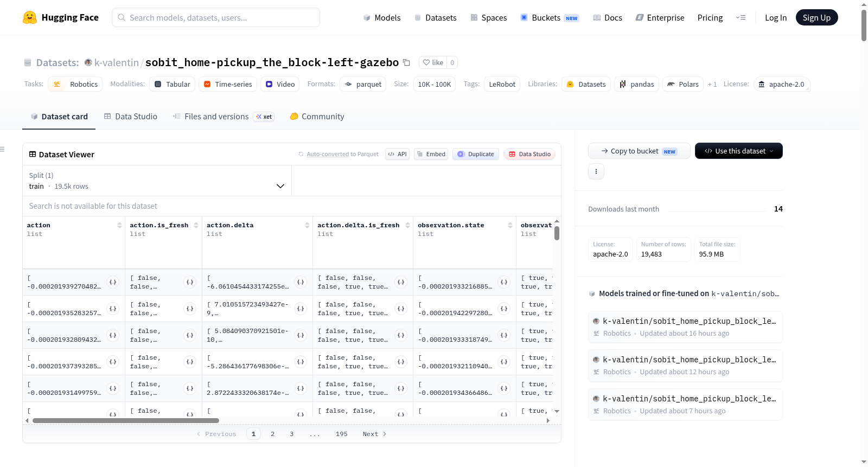The height and width of the screenshot is (467, 868).
Task: Open the navigation extra menu icon
Action: [741, 17]
